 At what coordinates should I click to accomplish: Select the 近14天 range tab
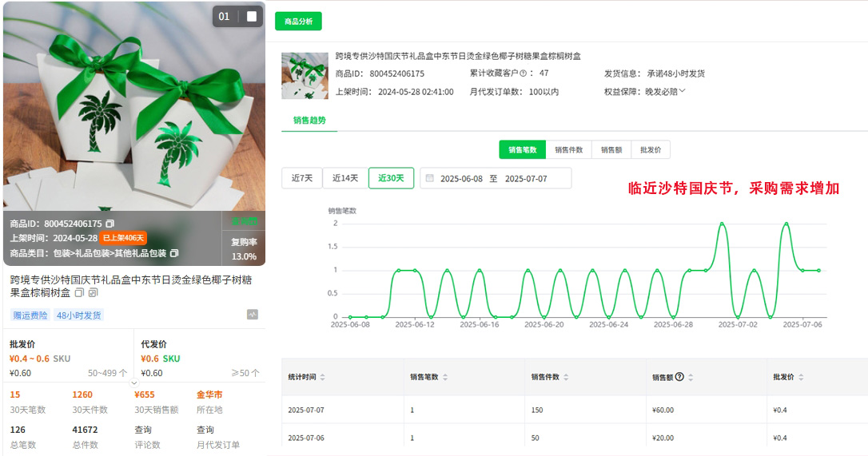click(345, 178)
